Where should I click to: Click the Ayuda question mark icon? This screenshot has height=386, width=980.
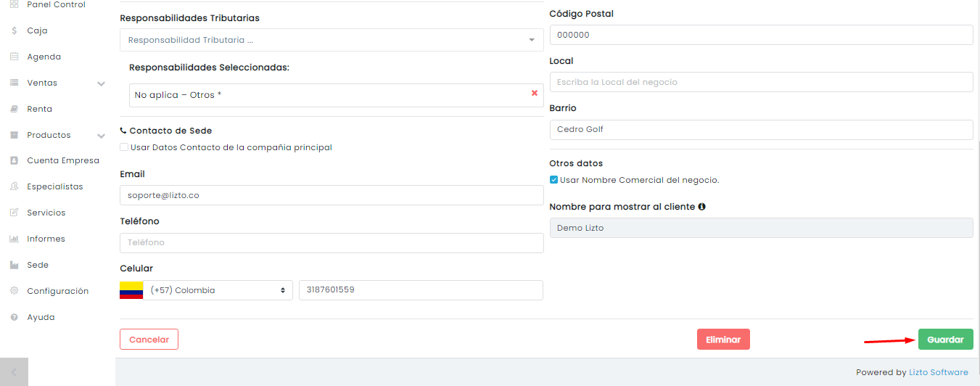point(14,317)
